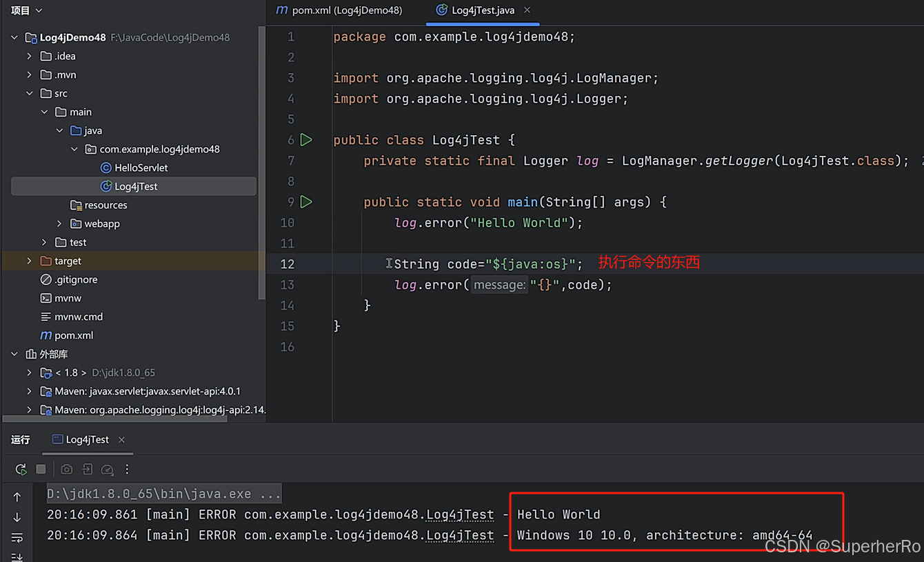This screenshot has height=562, width=924.
Task: Click the run gutter icon beside class Log4jTest
Action: click(306, 140)
